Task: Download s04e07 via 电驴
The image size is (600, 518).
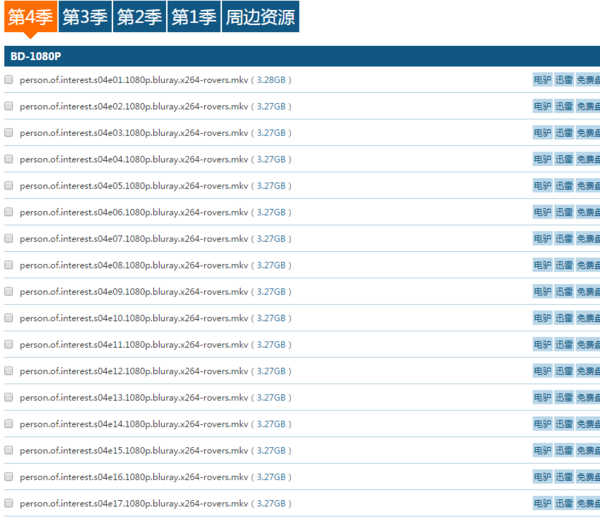Action: point(542,238)
